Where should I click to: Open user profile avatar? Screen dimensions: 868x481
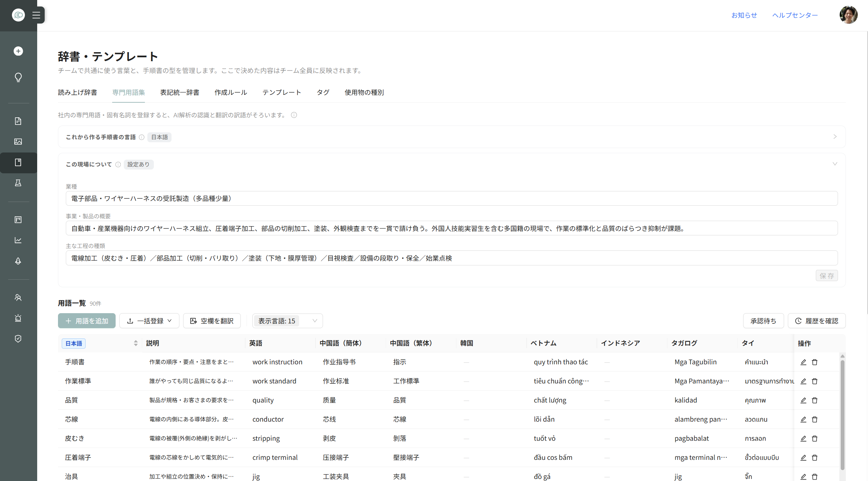848,15
